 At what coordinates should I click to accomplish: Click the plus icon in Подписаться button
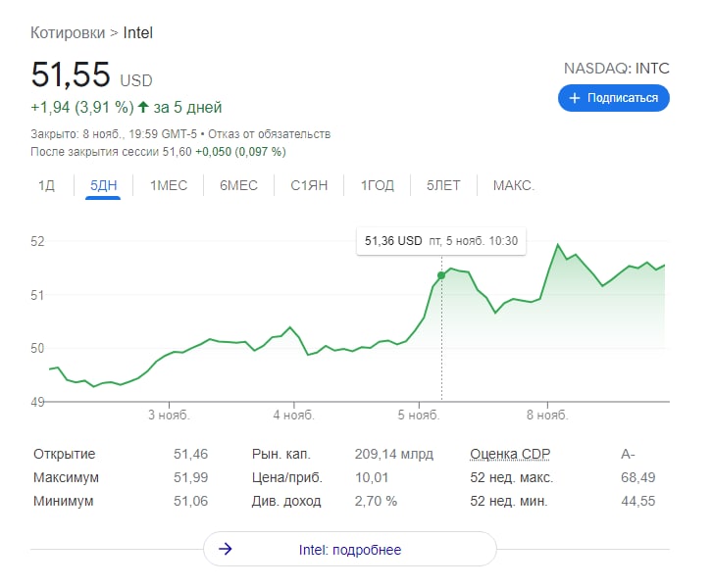click(x=575, y=98)
